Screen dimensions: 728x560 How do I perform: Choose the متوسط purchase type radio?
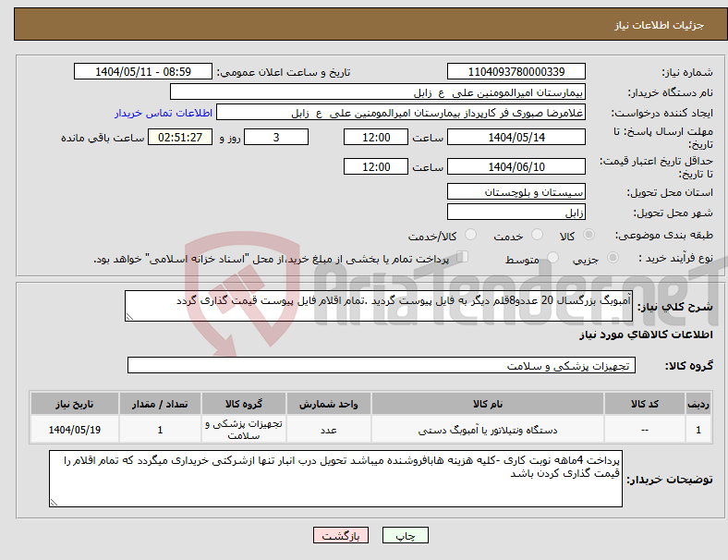552,257
